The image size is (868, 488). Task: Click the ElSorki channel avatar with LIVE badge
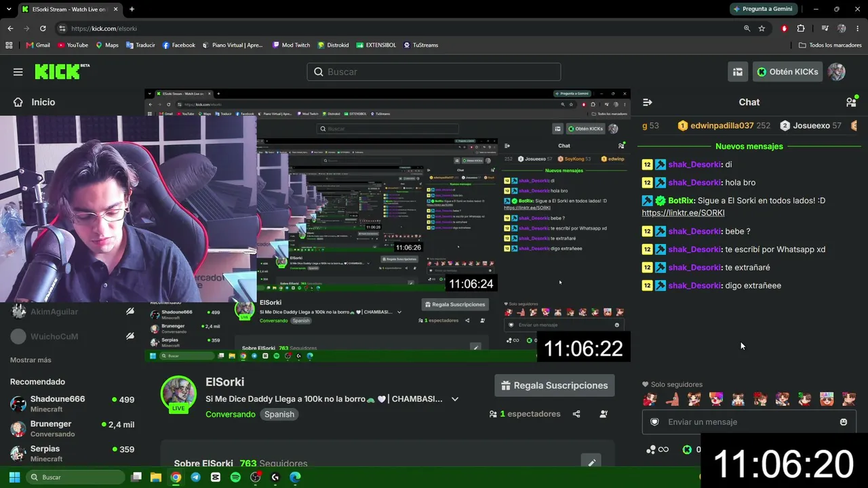coord(178,394)
